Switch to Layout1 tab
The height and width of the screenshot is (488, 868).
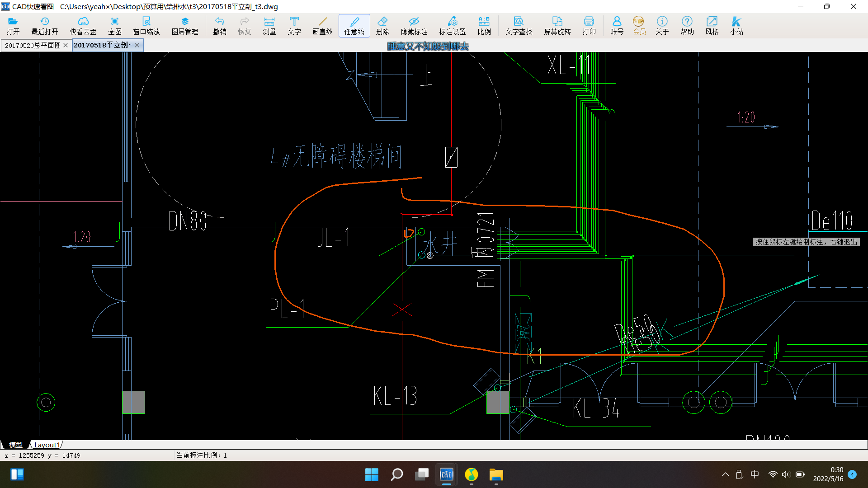pos(47,445)
